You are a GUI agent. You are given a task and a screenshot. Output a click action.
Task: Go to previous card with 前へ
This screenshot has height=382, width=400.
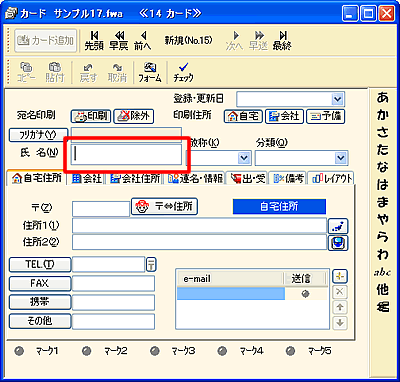coord(142,41)
